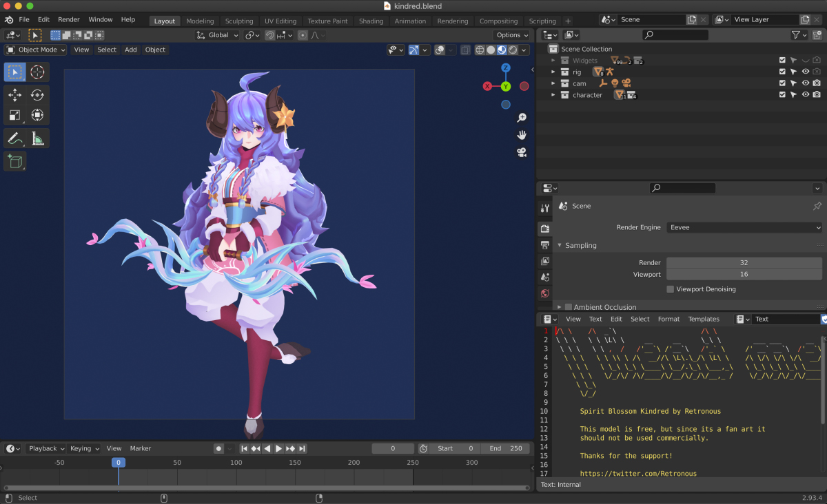Click the blue Z axis on navigation gizmo
Image resolution: width=827 pixels, height=504 pixels.
(x=506, y=67)
